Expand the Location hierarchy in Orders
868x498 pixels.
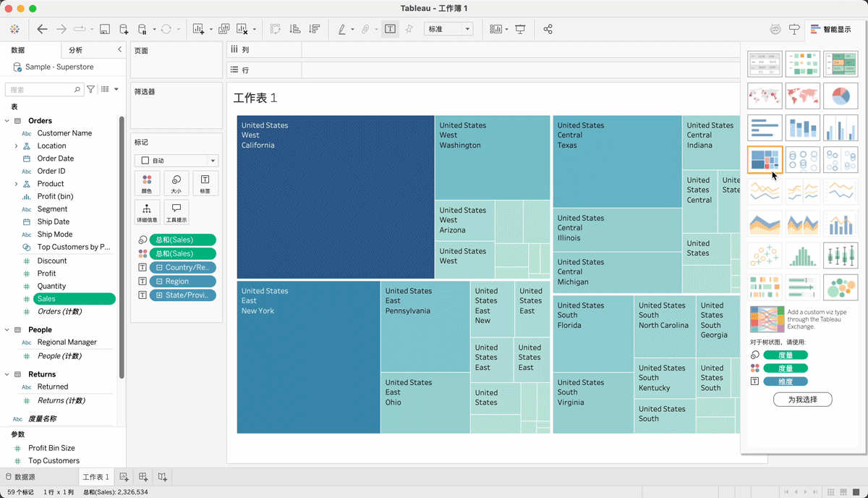point(16,145)
